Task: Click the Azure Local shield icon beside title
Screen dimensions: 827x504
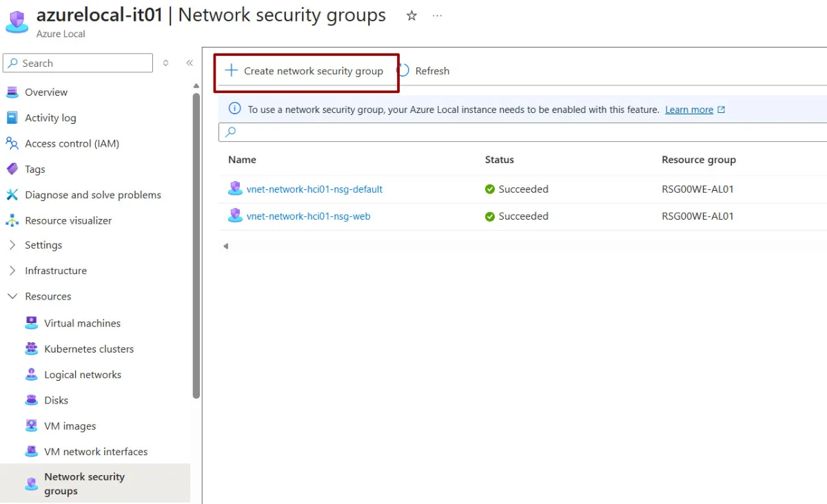Action: click(17, 21)
